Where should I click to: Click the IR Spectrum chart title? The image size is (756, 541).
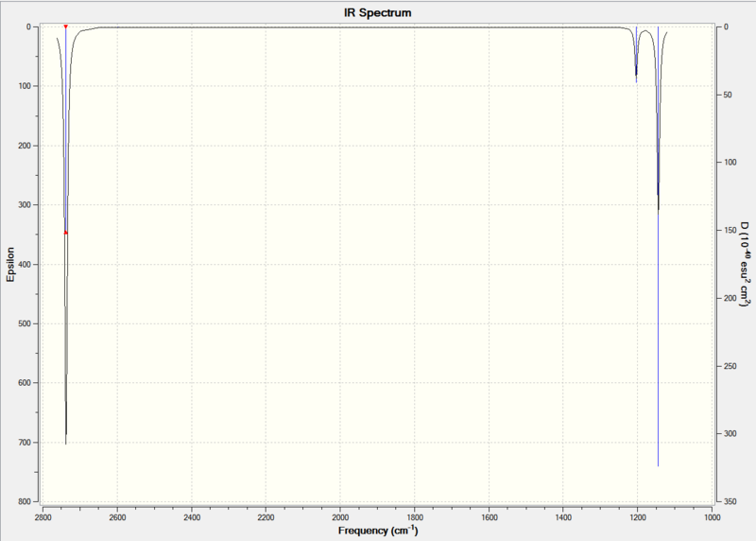tap(377, 13)
